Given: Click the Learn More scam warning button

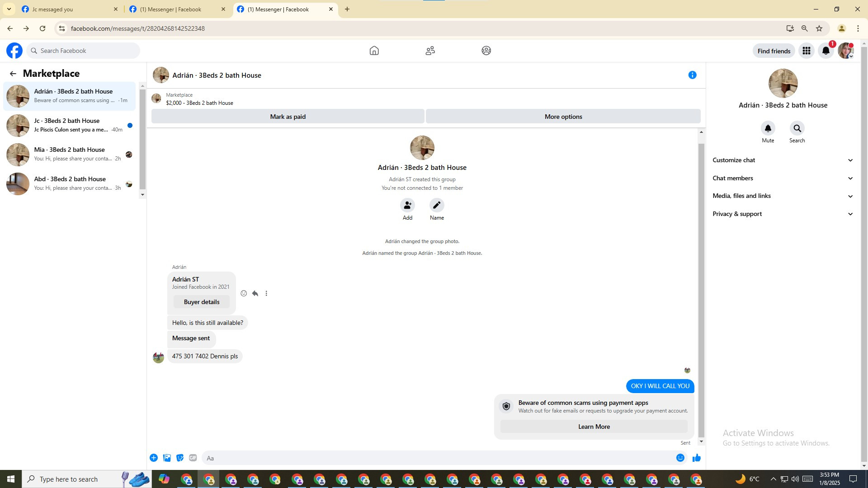Looking at the screenshot, I should (x=594, y=427).
